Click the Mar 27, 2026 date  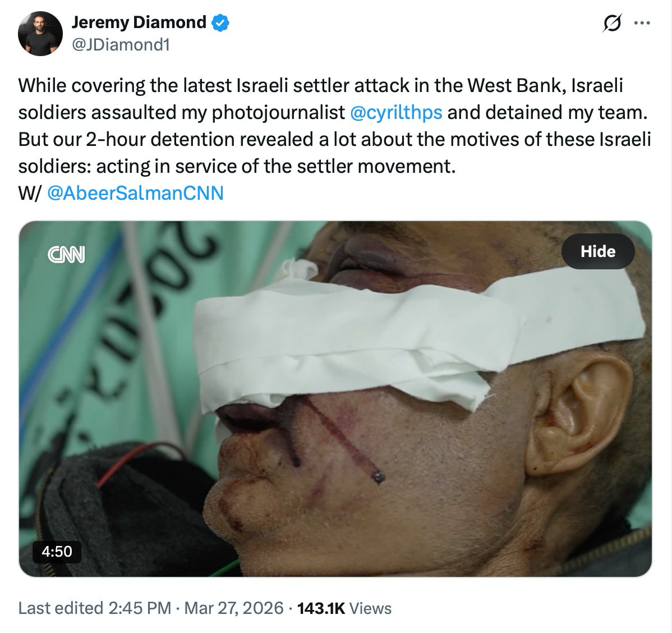click(x=233, y=608)
